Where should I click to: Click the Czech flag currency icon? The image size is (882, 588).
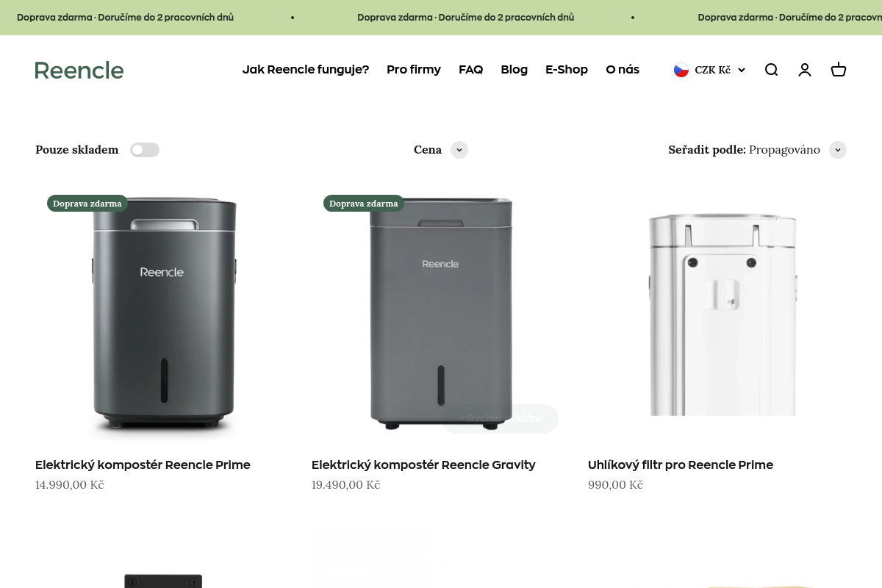click(x=681, y=70)
